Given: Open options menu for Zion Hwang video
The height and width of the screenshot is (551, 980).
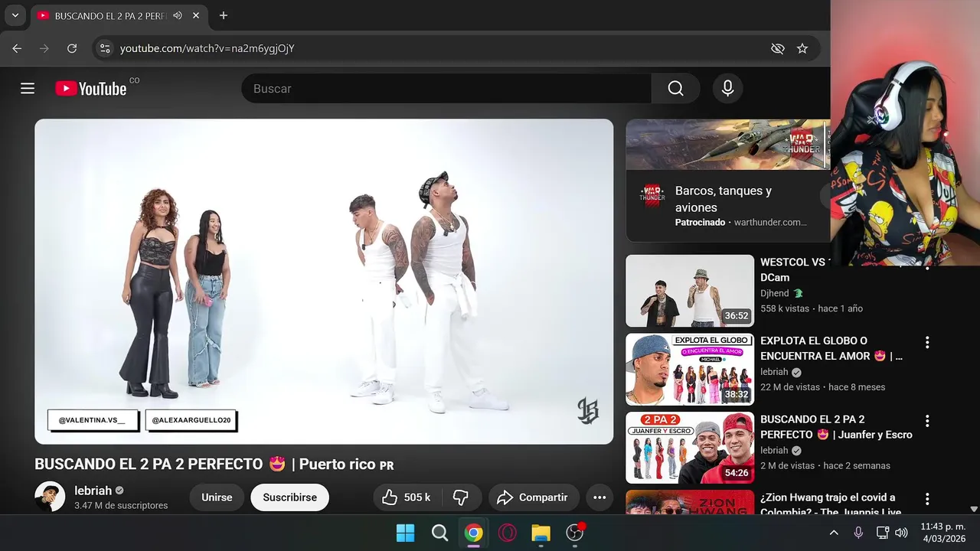Looking at the screenshot, I should (927, 499).
